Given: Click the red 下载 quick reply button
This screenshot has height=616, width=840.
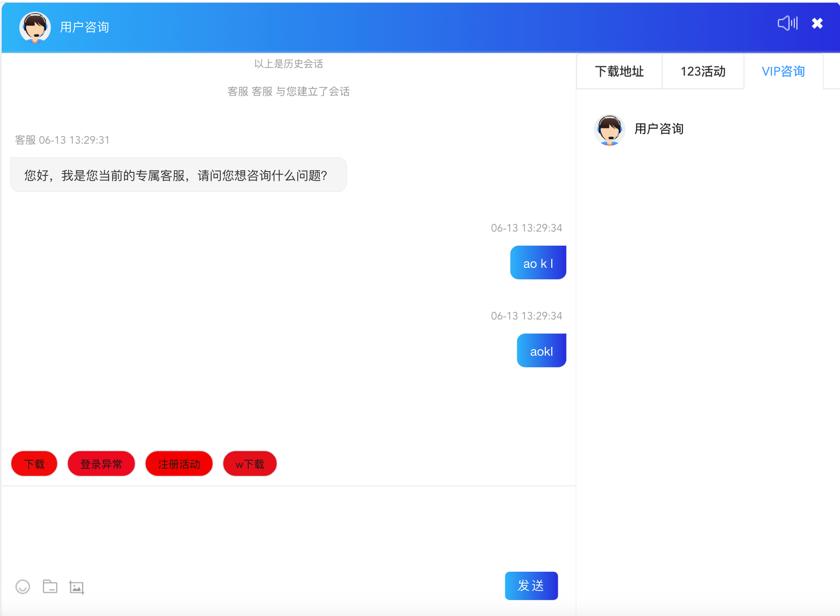Looking at the screenshot, I should click(x=34, y=463).
